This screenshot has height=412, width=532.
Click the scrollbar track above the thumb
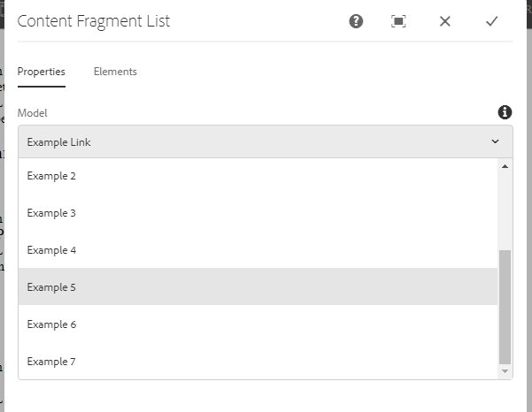coord(505,210)
